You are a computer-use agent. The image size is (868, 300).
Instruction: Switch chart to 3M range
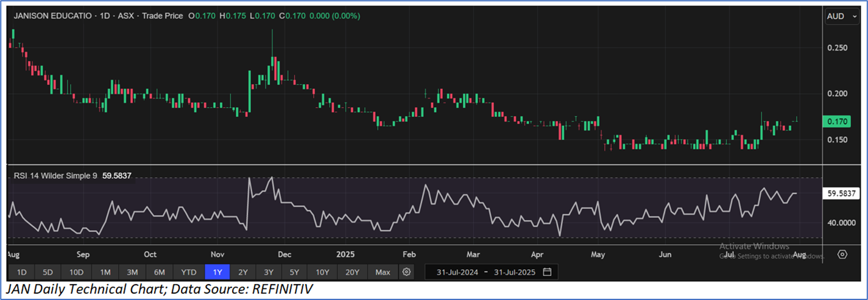[132, 271]
